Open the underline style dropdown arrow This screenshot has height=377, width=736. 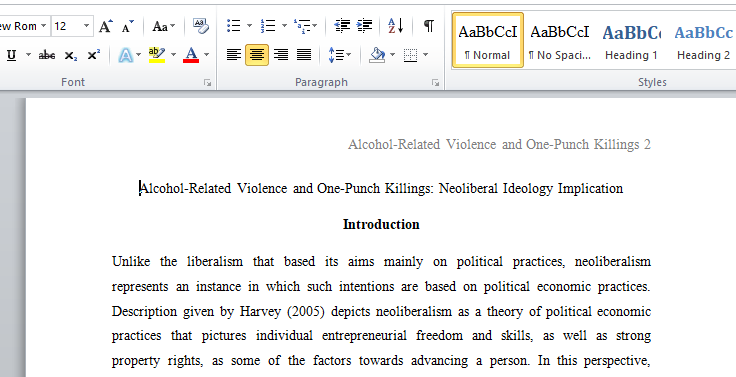[28, 55]
